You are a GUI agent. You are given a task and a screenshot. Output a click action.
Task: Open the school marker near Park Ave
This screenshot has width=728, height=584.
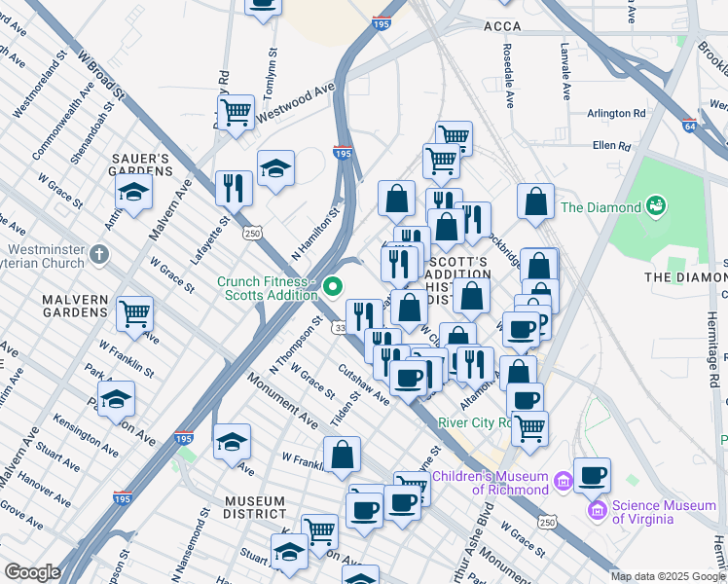pyautogui.click(x=116, y=400)
